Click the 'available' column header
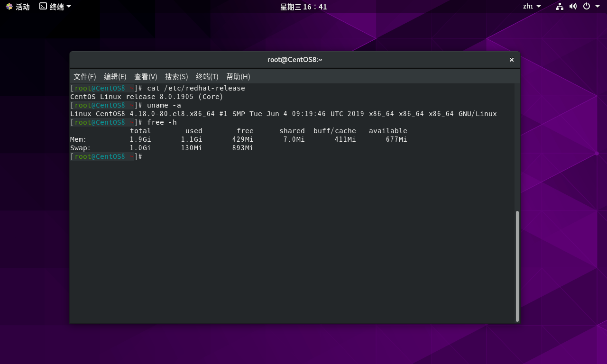 click(x=388, y=131)
